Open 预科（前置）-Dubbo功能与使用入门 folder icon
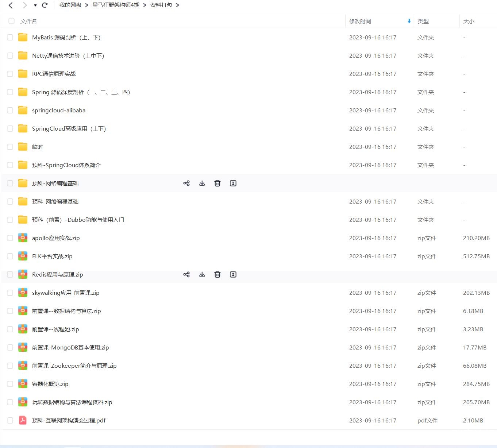 click(x=23, y=220)
